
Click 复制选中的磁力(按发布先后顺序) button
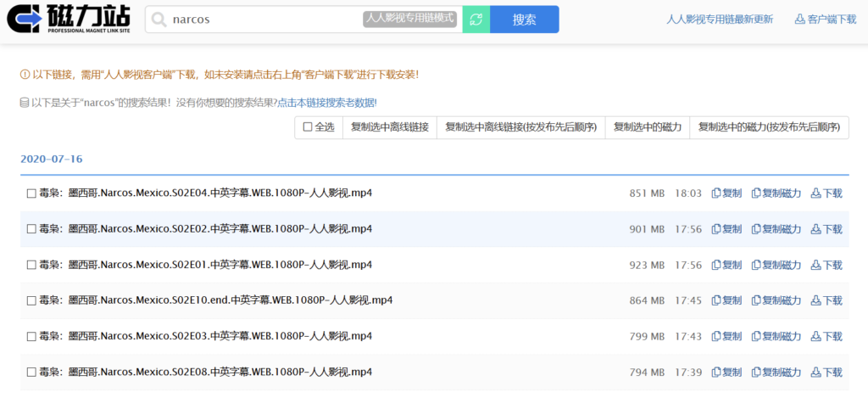click(770, 127)
